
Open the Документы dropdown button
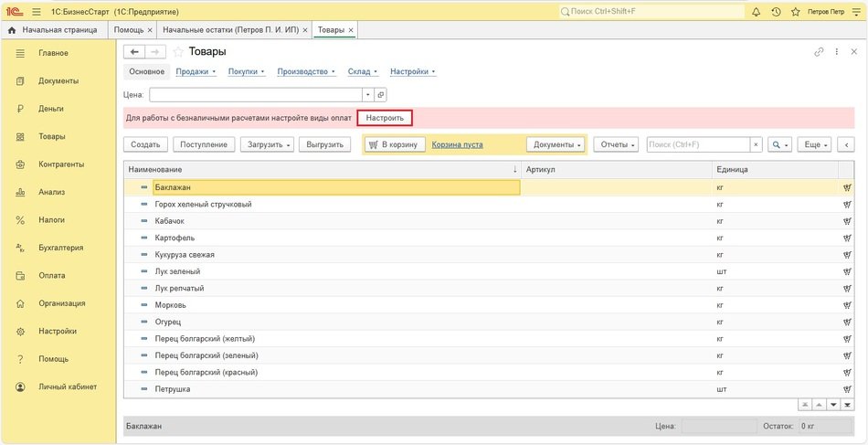tap(556, 144)
